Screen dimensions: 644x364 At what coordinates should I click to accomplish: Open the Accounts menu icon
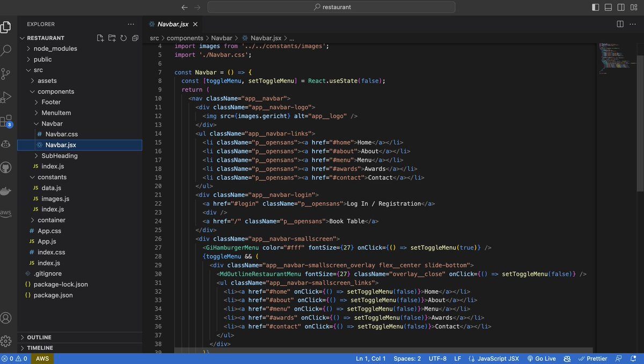(x=6, y=318)
